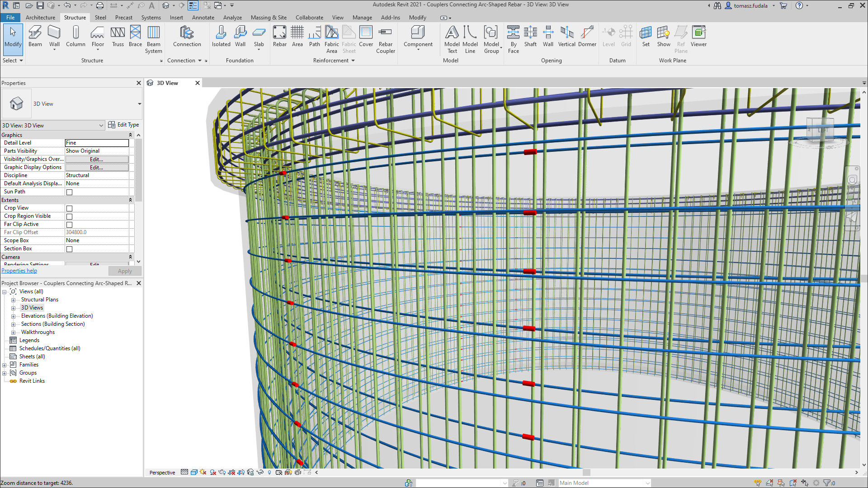Select the Fabric Area tool
This screenshot has height=488, width=868.
point(331,39)
